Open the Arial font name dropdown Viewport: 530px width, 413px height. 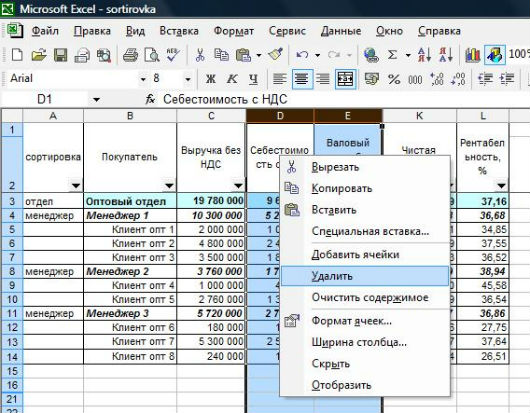[143, 79]
